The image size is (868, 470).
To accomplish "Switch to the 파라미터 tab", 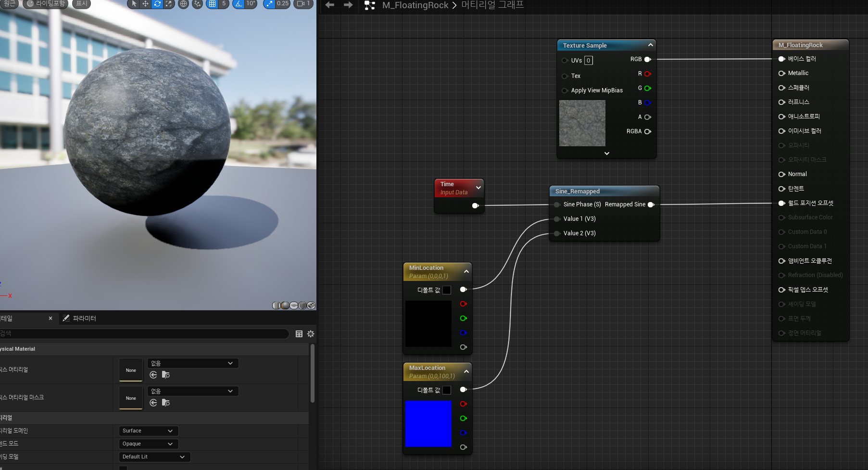I will point(80,318).
